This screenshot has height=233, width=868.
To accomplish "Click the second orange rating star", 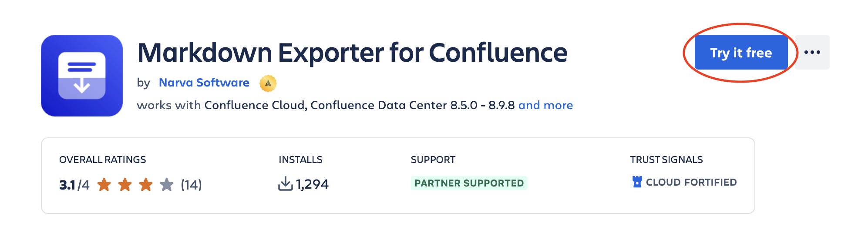I will coord(125,185).
